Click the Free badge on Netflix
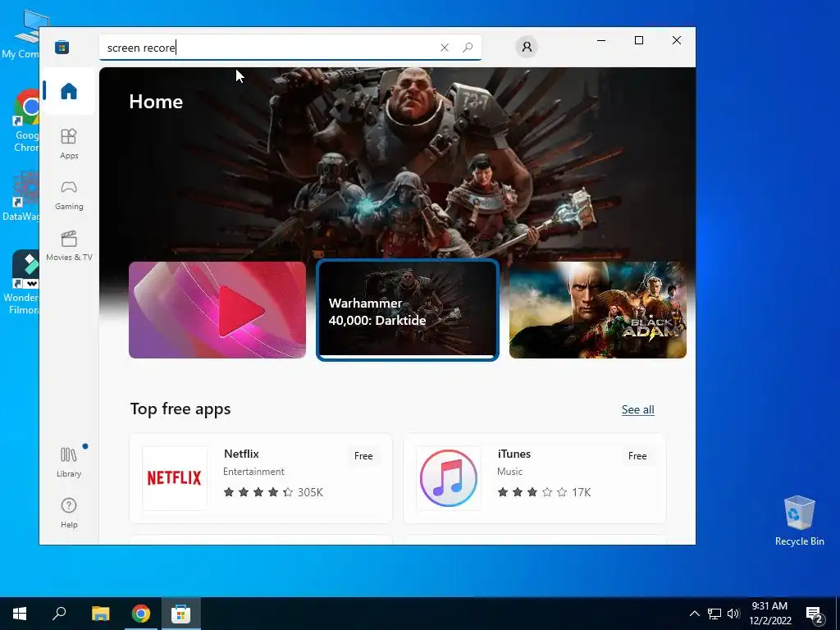Viewport: 840px width, 630px height. point(363,456)
